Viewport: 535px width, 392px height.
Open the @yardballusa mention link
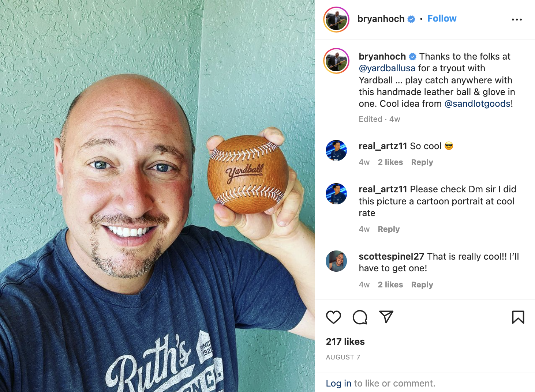(387, 68)
